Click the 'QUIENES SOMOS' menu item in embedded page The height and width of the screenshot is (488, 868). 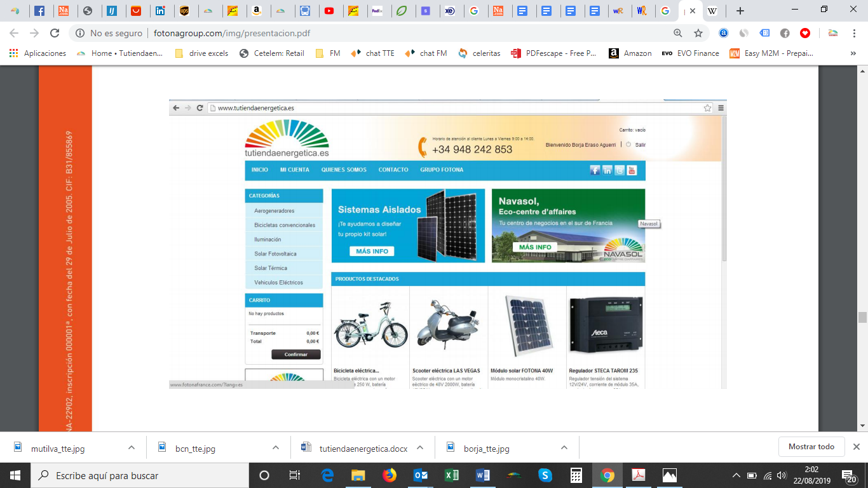pyautogui.click(x=344, y=170)
